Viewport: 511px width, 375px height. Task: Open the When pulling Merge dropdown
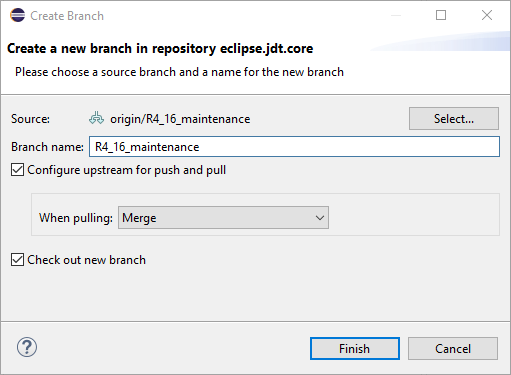(223, 218)
